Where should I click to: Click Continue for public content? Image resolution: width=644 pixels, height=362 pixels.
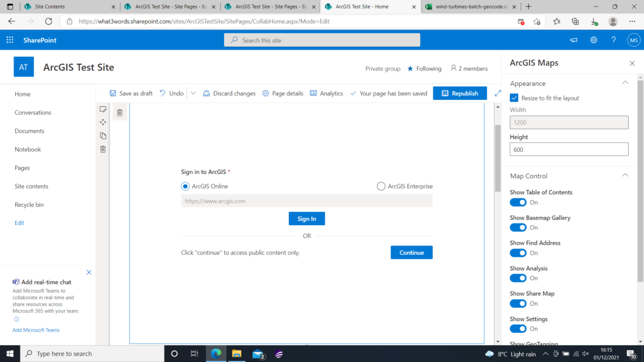click(412, 253)
